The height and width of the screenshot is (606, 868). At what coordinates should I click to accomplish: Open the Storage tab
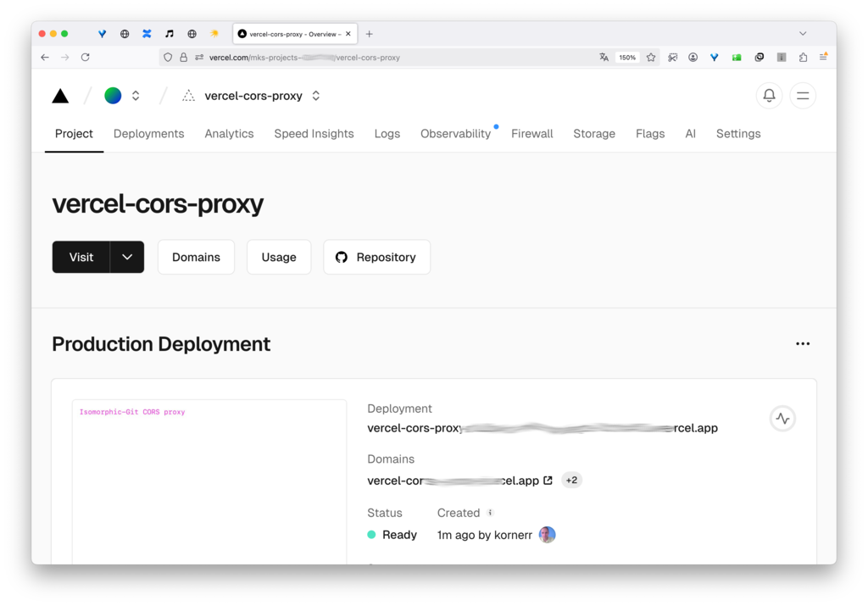(594, 134)
